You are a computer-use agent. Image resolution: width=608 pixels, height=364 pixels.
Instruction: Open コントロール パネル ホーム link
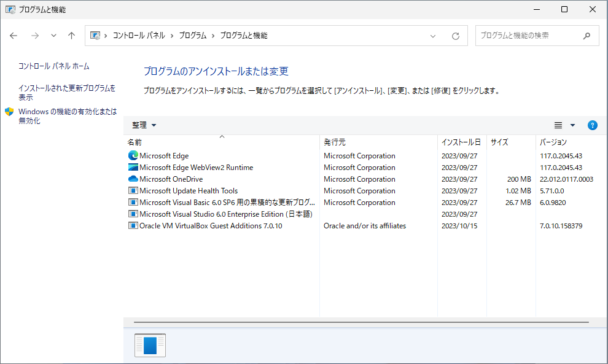[x=54, y=66]
